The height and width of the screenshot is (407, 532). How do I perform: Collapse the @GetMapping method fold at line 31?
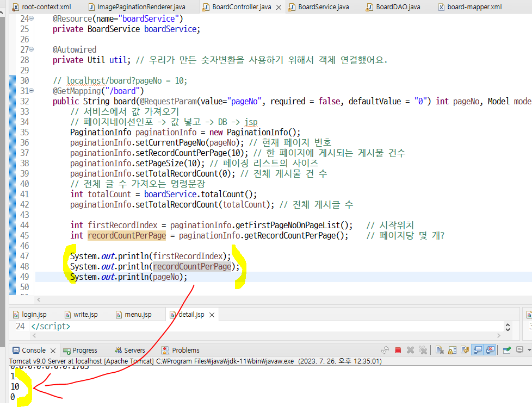point(32,91)
